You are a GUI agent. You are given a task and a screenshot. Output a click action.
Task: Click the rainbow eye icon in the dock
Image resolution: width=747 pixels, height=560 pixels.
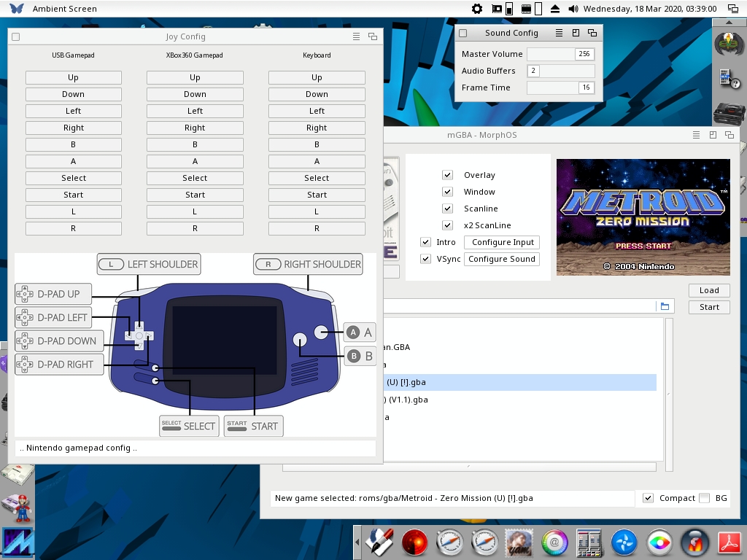[659, 542]
